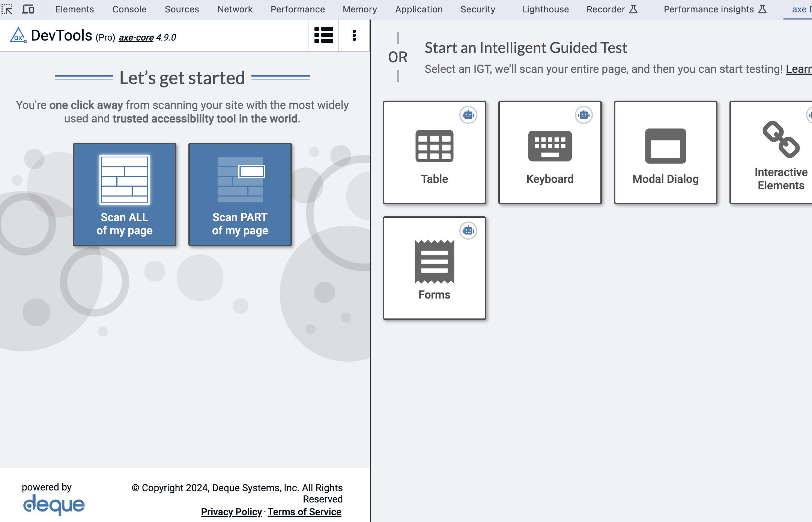Click the Modal Dialog window icon
The image size is (812, 522).
coord(666,146)
